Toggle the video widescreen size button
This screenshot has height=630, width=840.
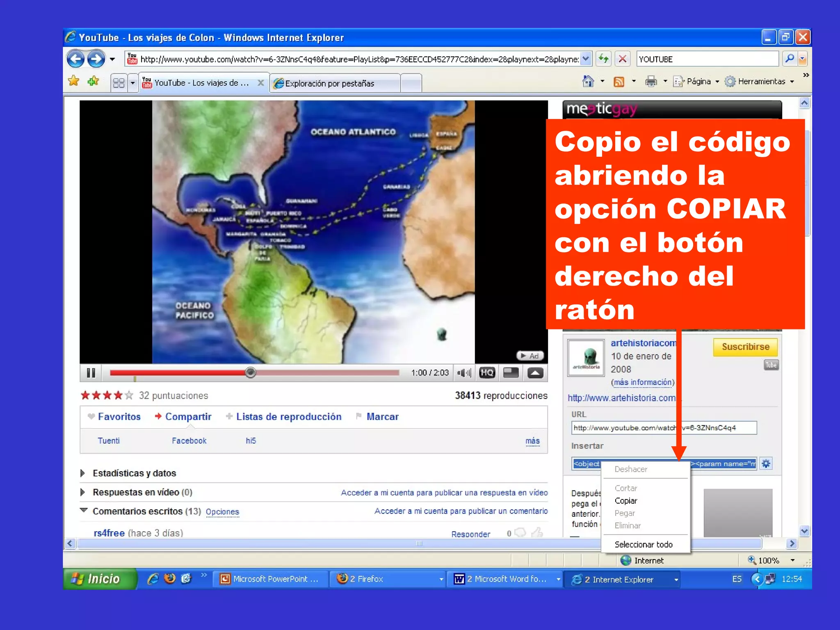point(511,373)
